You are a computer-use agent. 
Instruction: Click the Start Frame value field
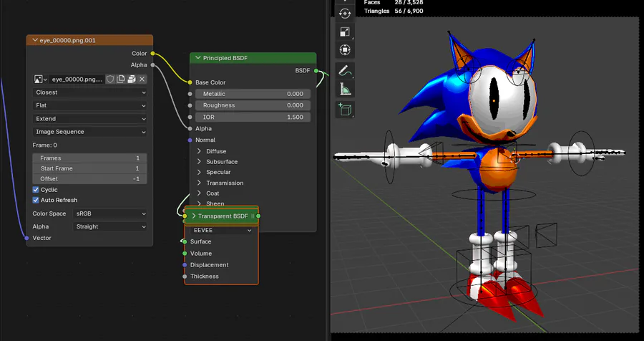pos(89,168)
